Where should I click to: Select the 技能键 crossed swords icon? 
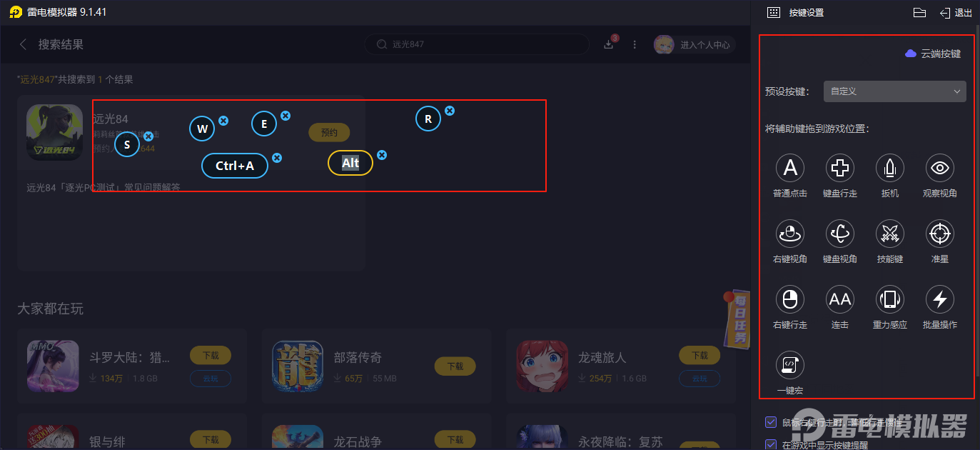[x=890, y=234]
